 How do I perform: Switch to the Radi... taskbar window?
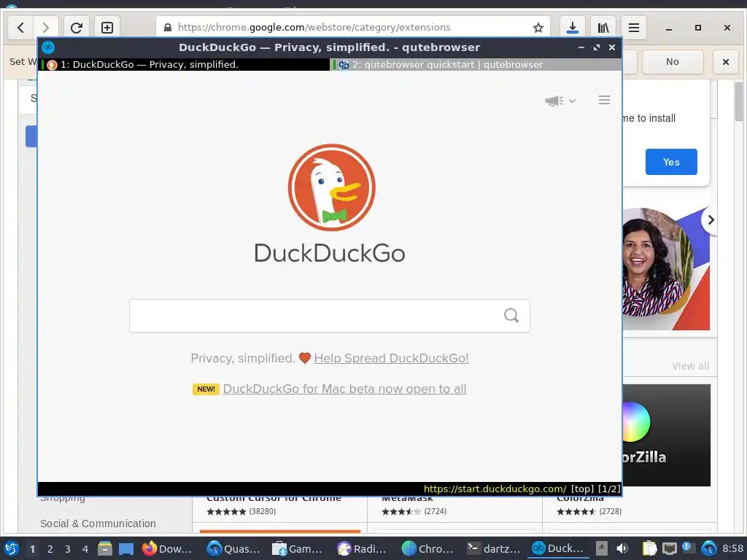click(x=362, y=548)
